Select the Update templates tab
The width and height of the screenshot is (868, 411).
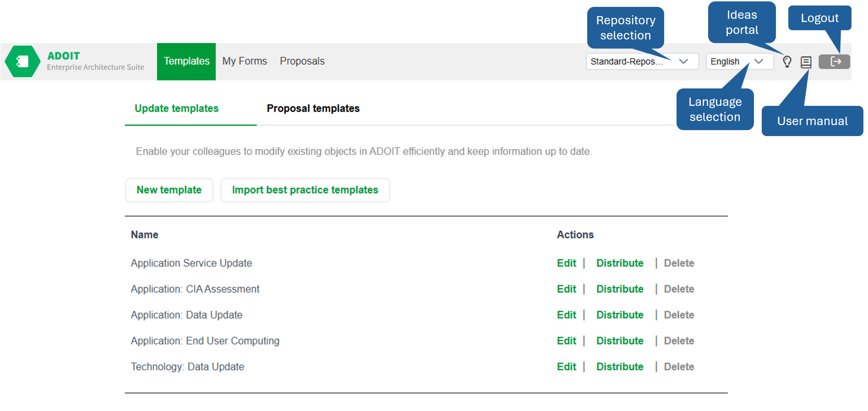pyautogui.click(x=176, y=109)
